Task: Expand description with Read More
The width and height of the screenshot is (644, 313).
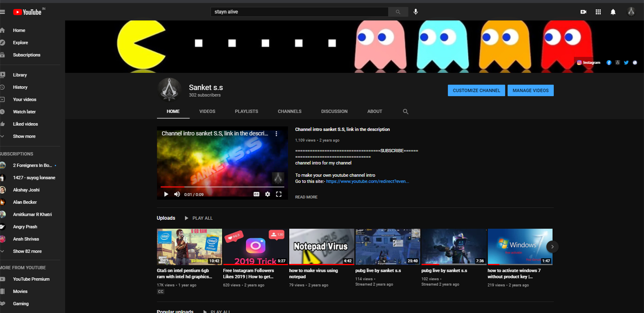Action: tap(306, 197)
